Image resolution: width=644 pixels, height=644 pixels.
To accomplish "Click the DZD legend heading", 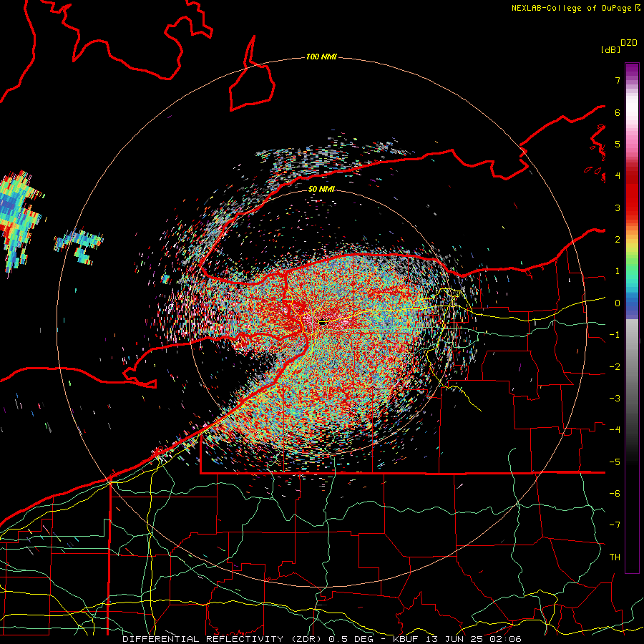I will point(629,42).
